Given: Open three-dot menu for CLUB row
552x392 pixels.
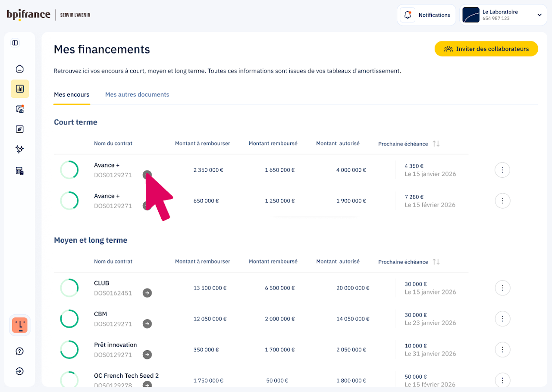Looking at the screenshot, I should [x=502, y=288].
